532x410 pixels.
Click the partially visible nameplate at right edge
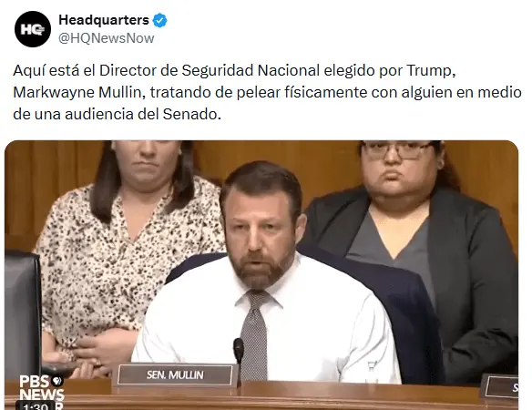point(501,386)
